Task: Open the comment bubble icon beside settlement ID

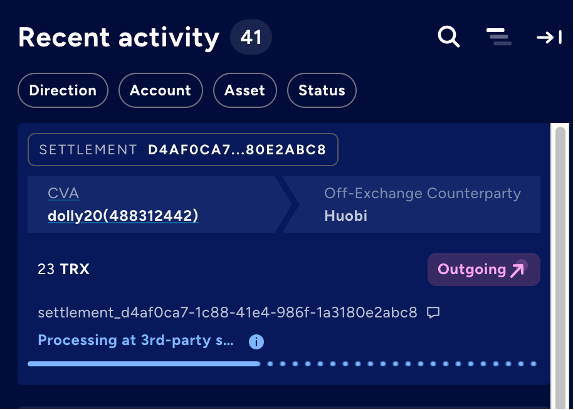Action: click(433, 312)
